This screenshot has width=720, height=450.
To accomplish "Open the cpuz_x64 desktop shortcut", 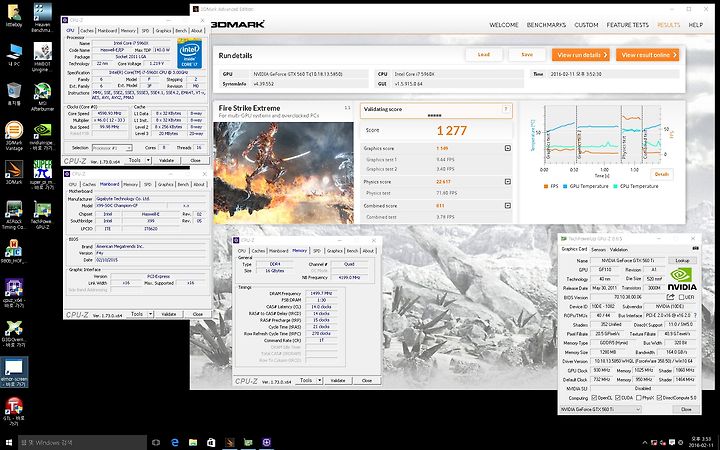I will (14, 293).
